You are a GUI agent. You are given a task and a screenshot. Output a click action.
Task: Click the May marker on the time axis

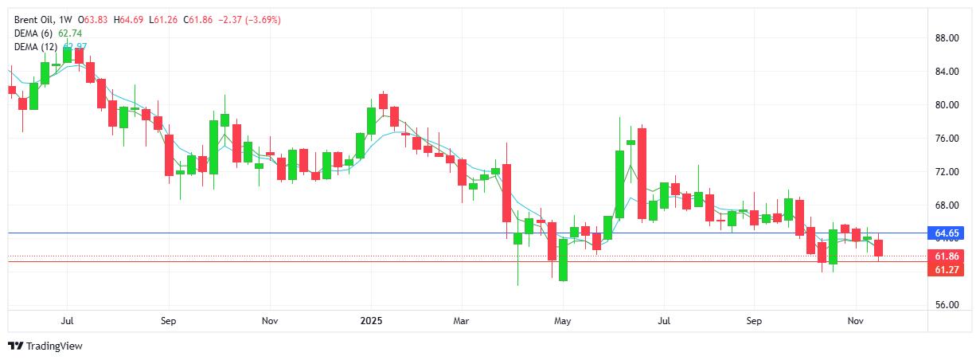563,321
